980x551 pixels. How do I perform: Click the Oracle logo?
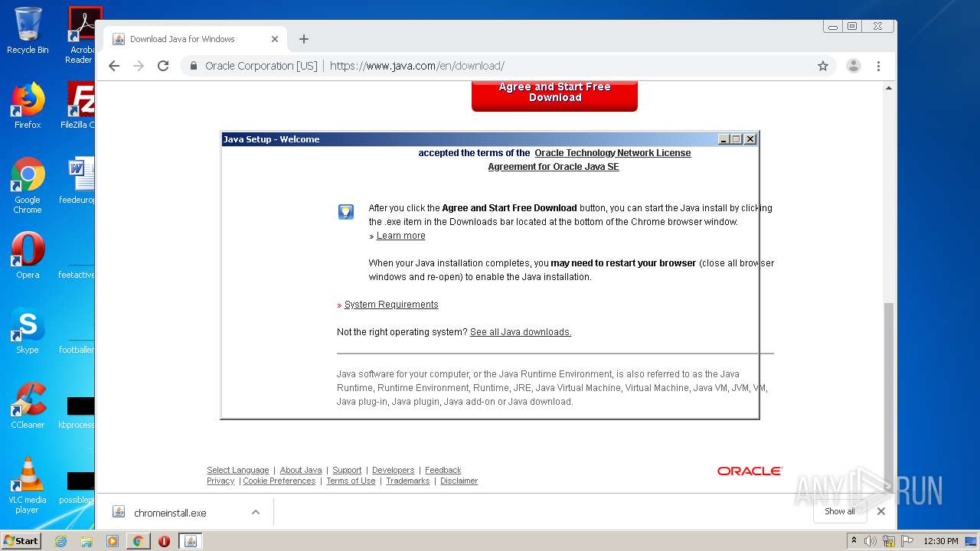[x=750, y=471]
